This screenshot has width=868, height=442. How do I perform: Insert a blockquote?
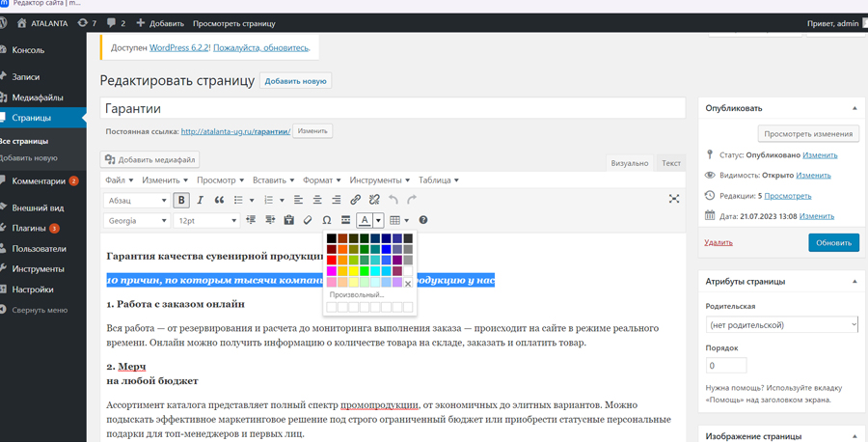tap(219, 200)
